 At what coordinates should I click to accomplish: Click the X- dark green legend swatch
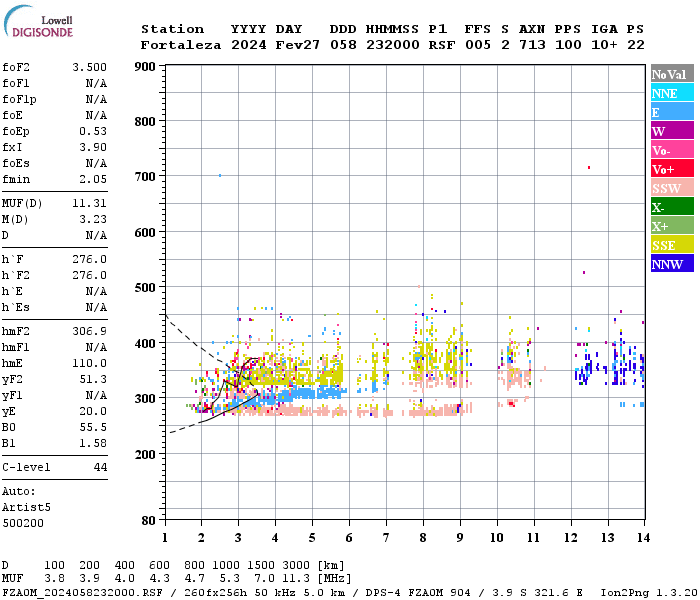[x=672, y=207]
